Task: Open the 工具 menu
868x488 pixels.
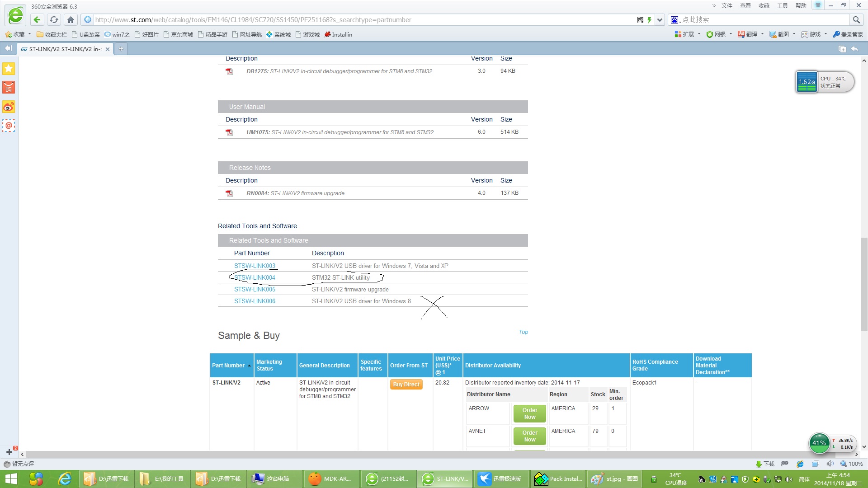Action: tap(782, 5)
